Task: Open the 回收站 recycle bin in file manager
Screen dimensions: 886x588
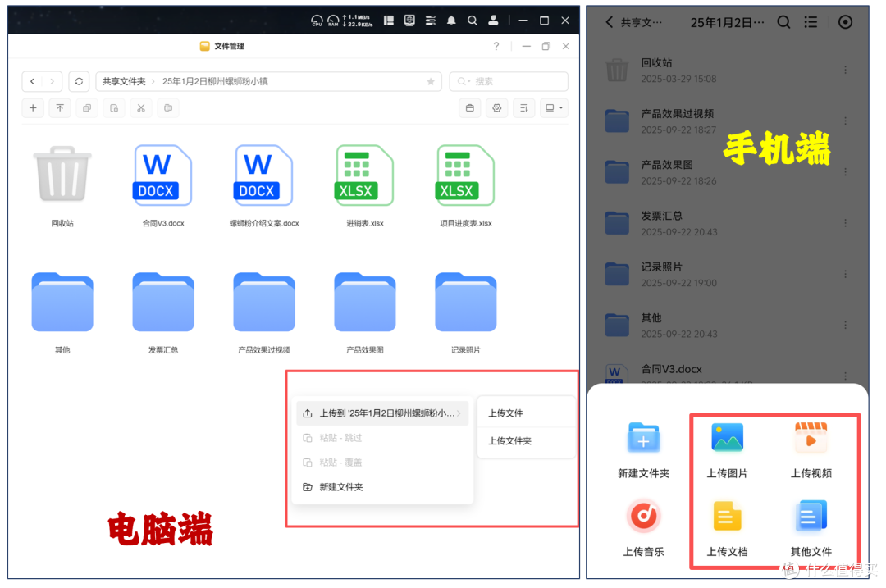Action: 62,175
